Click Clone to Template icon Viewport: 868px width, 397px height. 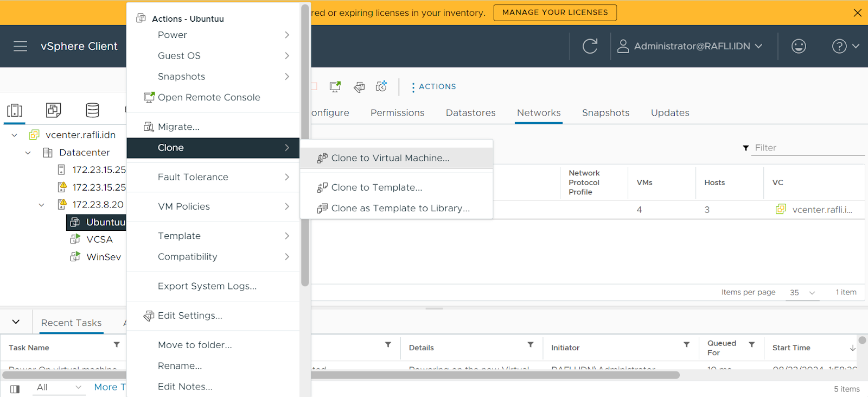pos(322,187)
